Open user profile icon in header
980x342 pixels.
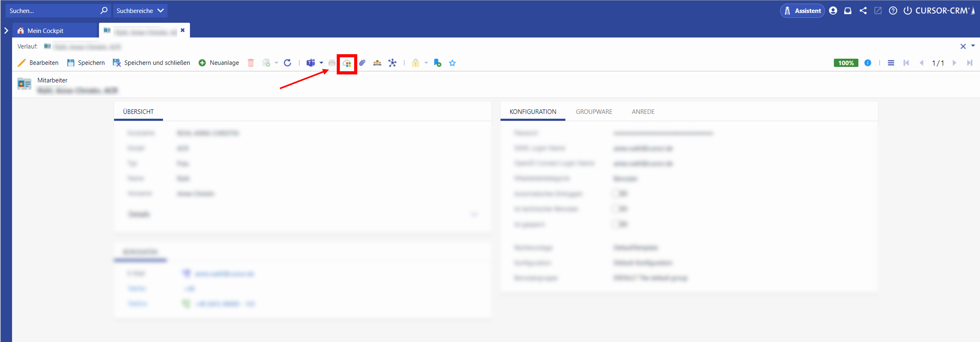tap(833, 11)
